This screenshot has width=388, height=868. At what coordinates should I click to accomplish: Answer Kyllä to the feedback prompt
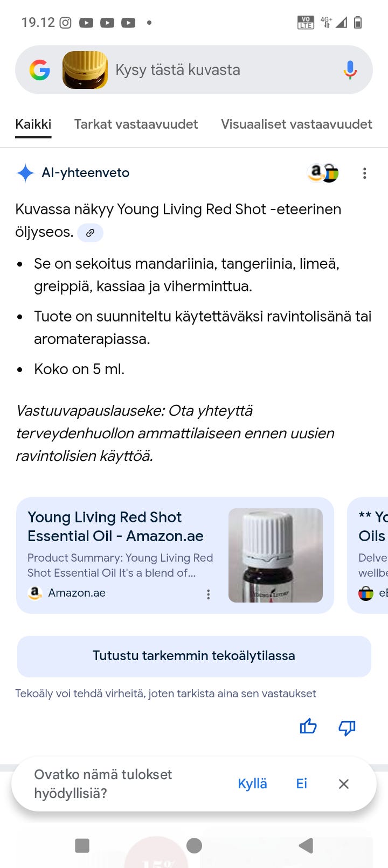(252, 783)
